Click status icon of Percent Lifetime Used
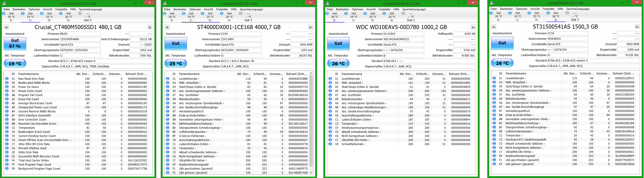The width and height of the screenshot is (644, 178). (7, 148)
